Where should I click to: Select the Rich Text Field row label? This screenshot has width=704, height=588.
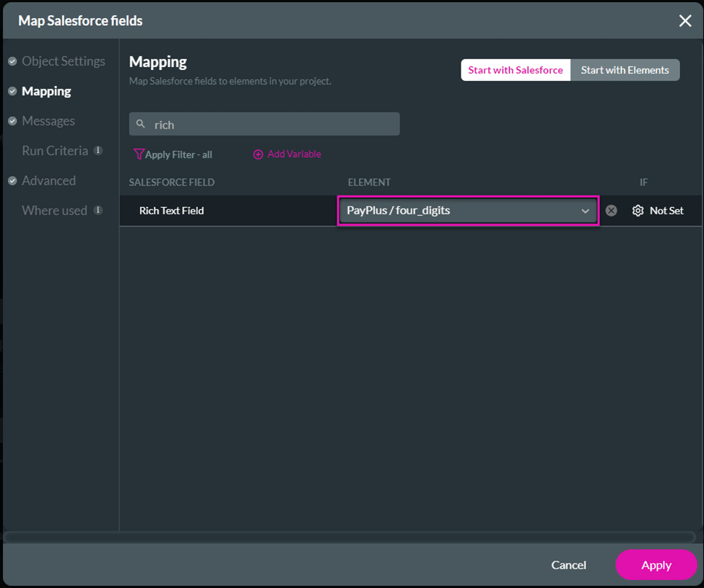[x=172, y=211]
